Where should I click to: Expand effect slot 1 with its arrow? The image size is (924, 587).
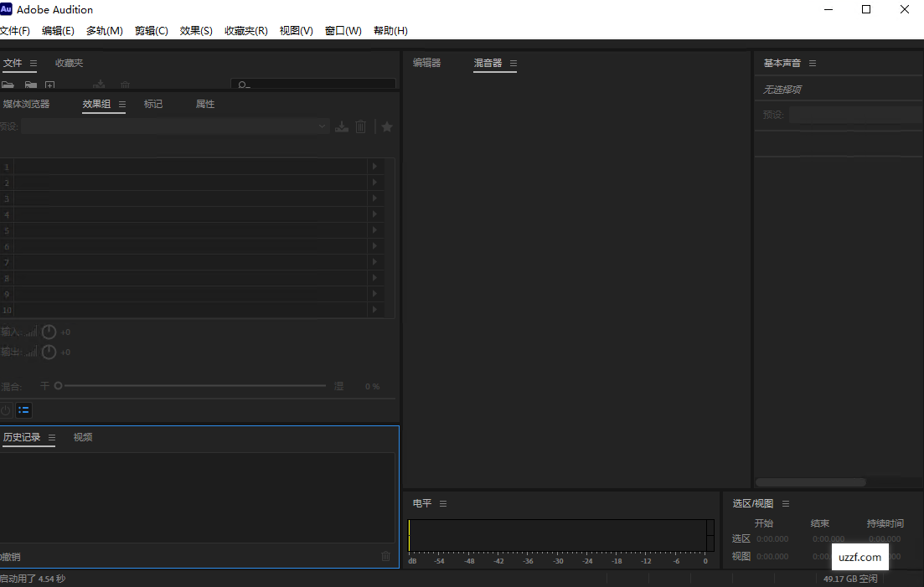[374, 166]
